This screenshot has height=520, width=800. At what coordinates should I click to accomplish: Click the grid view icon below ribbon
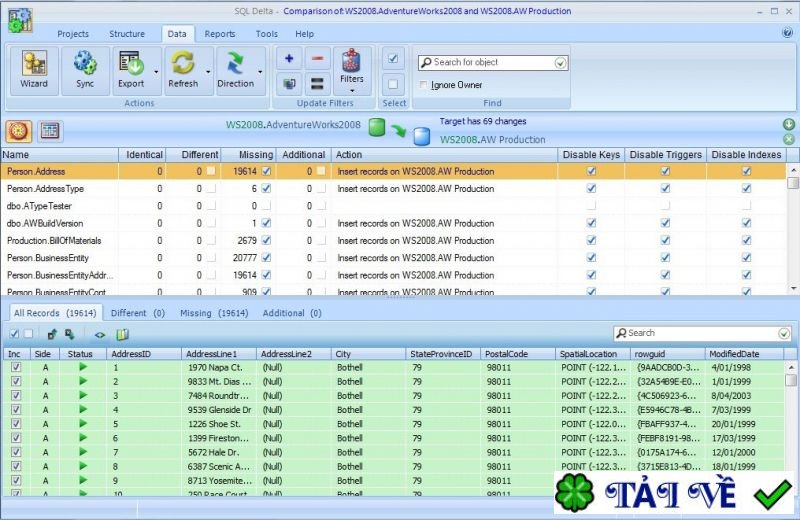(x=49, y=131)
